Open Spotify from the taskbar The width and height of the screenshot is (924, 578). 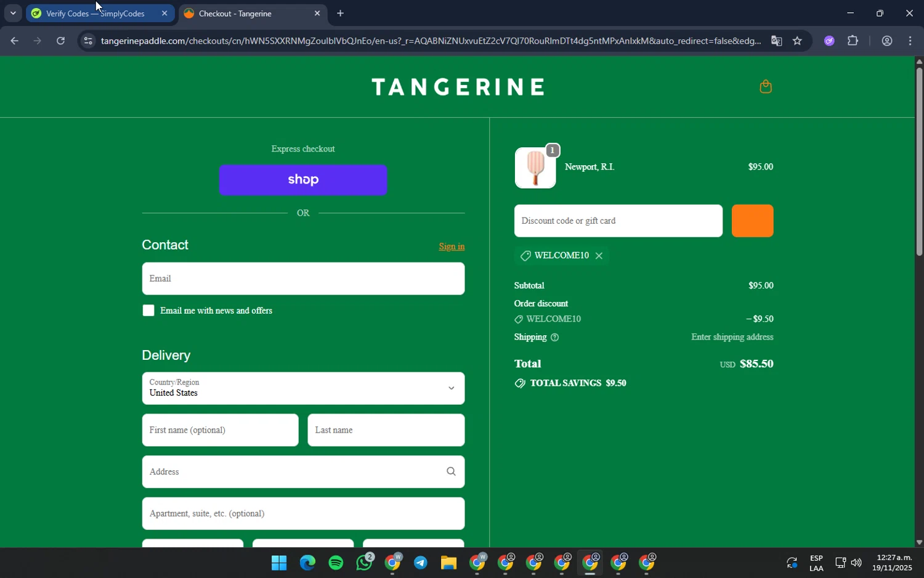click(x=336, y=563)
